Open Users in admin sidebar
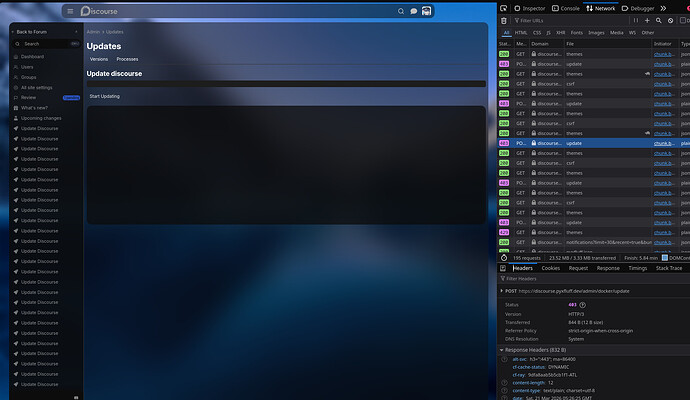This screenshot has height=400, width=690. coord(27,67)
